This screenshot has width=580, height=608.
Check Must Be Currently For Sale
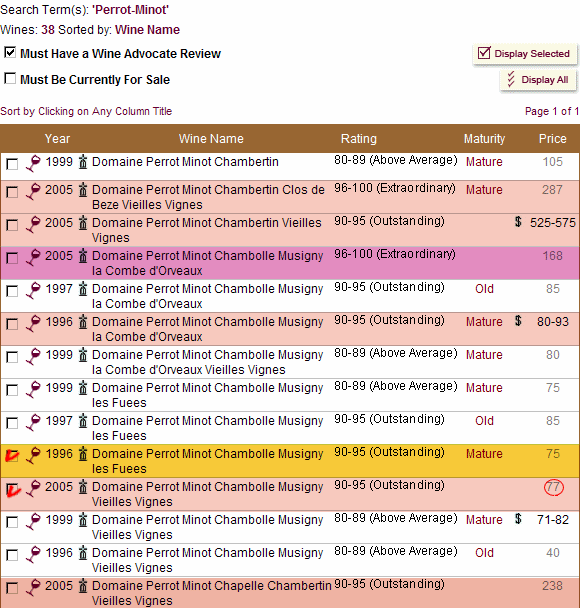(10, 78)
